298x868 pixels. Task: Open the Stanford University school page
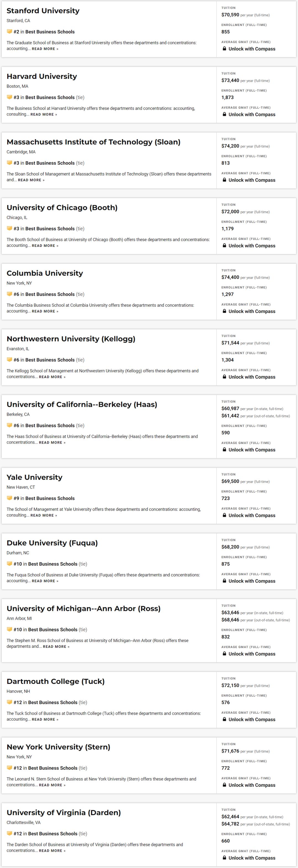(x=43, y=11)
